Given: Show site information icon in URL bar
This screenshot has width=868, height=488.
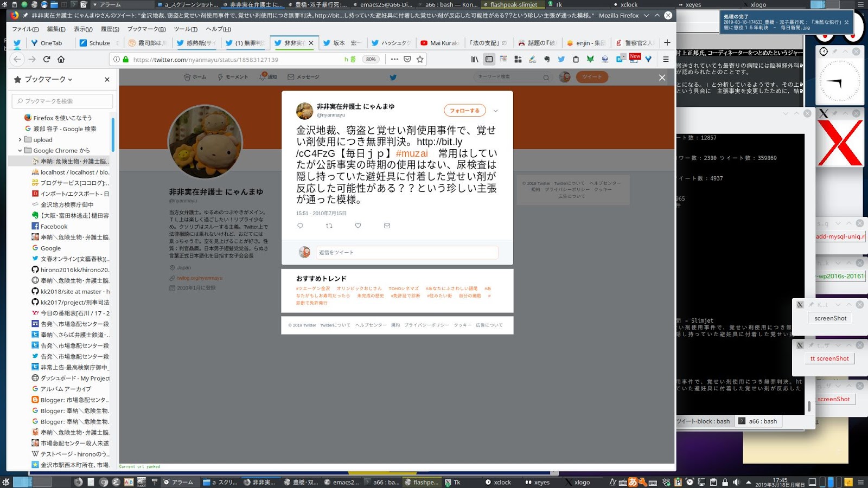Looking at the screenshot, I should coord(116,59).
